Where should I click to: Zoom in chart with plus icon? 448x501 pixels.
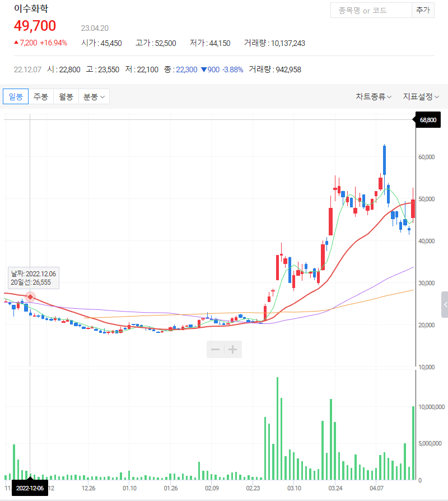click(233, 349)
